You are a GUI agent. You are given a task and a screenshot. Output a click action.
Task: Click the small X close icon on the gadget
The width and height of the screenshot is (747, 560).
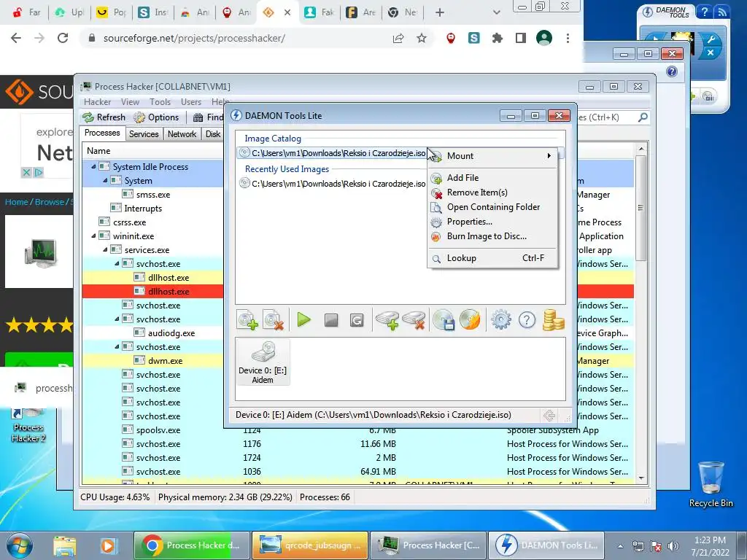(x=711, y=52)
